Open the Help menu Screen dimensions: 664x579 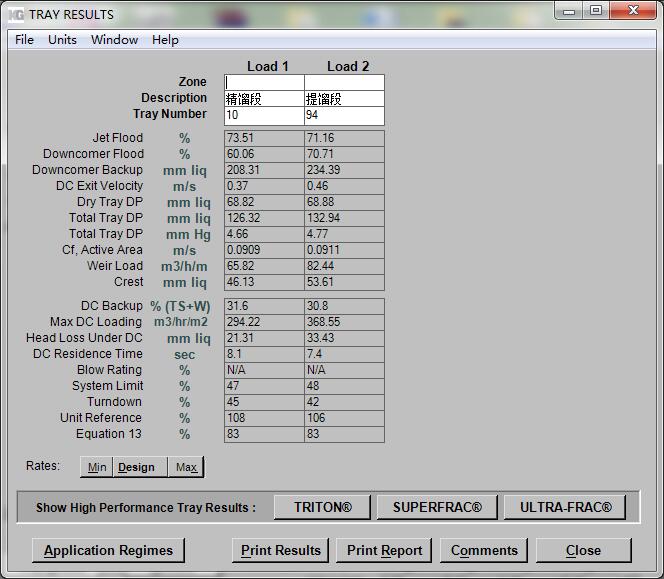pos(165,40)
